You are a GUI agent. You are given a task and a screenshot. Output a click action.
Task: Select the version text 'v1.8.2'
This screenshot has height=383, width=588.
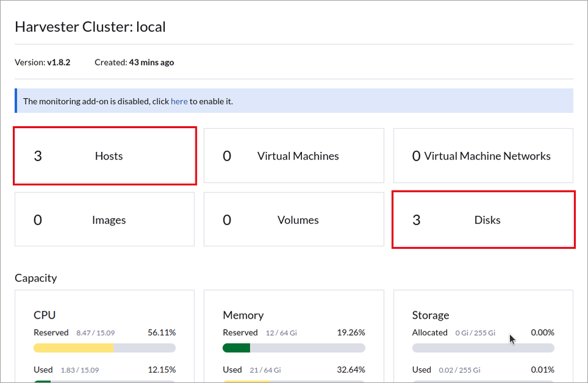[x=59, y=63]
